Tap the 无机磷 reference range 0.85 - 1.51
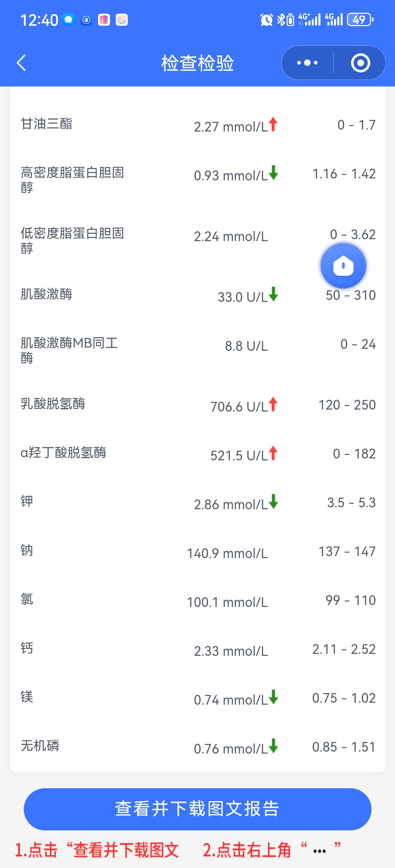 coord(344,747)
